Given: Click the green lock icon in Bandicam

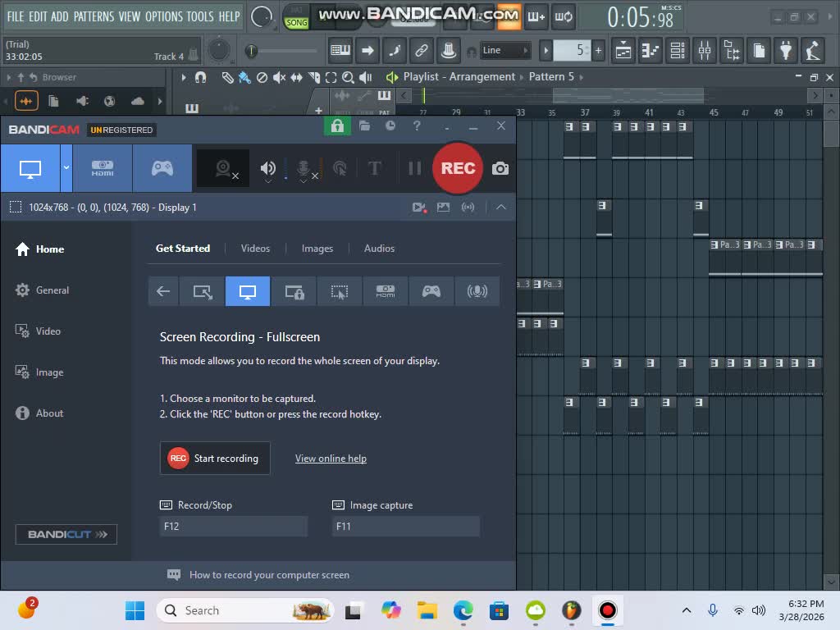Looking at the screenshot, I should coord(337,126).
